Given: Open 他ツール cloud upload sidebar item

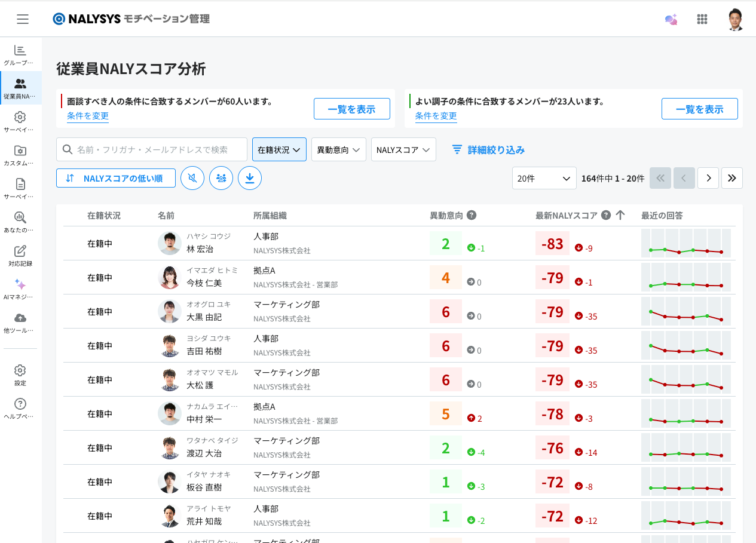Looking at the screenshot, I should pos(20,322).
